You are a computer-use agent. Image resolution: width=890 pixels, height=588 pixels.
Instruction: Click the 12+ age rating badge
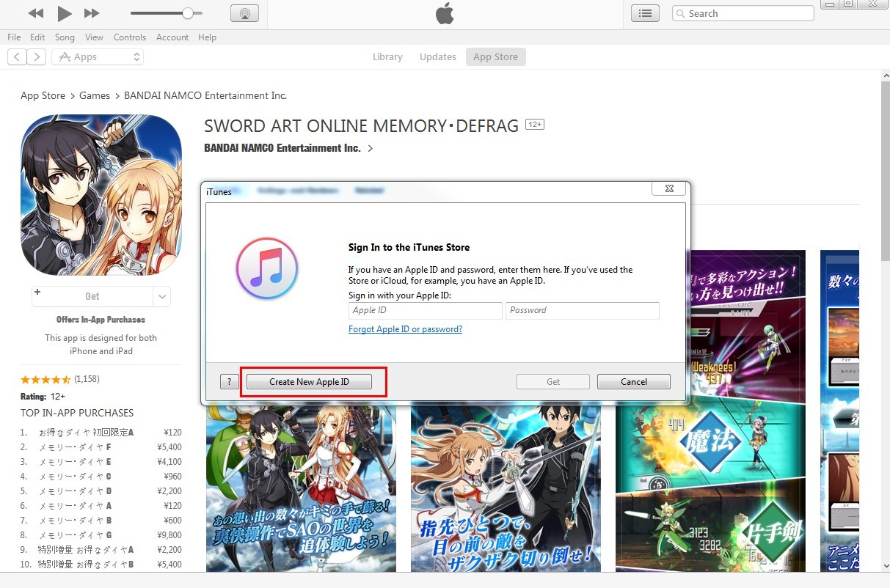pyautogui.click(x=535, y=125)
